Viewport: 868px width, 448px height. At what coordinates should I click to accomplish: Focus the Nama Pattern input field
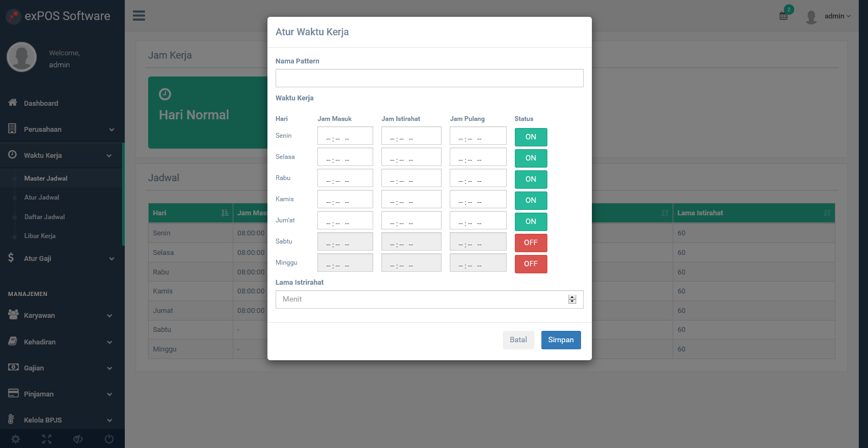[x=430, y=78]
